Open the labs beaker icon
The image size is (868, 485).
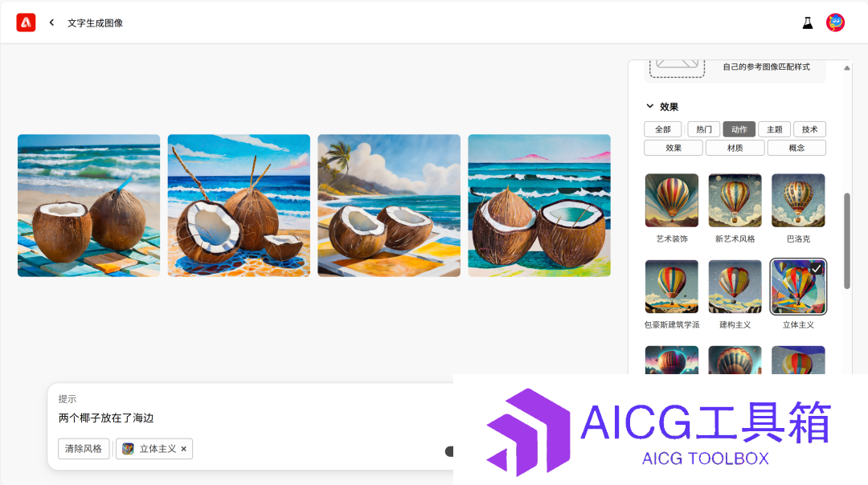point(808,22)
